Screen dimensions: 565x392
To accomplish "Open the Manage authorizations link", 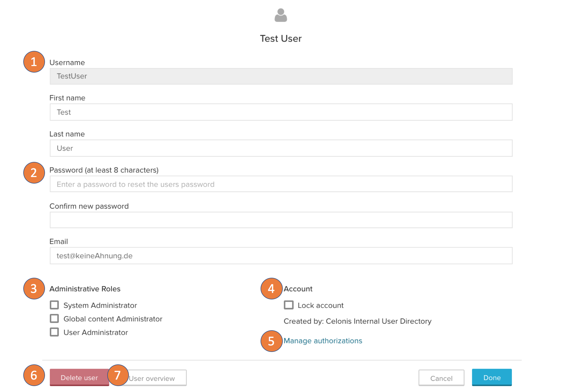I will coord(323,341).
